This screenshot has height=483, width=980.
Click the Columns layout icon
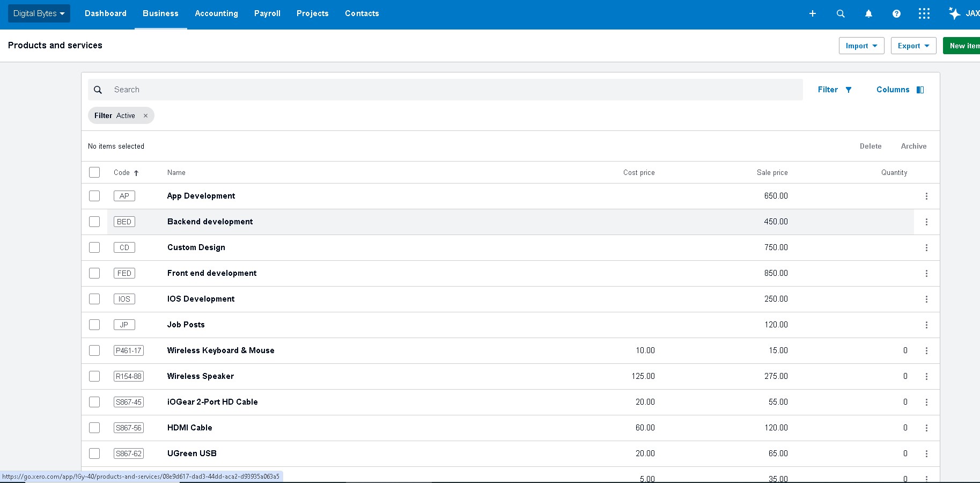click(920, 90)
